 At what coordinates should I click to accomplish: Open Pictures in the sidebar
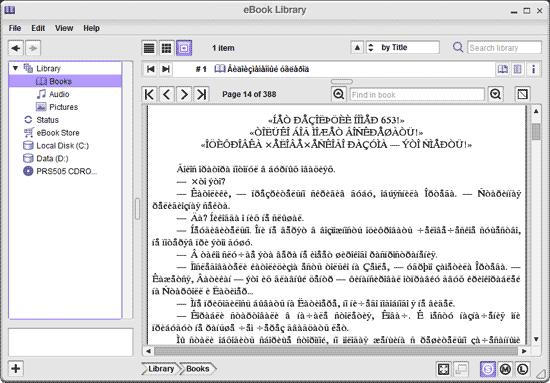point(57,107)
